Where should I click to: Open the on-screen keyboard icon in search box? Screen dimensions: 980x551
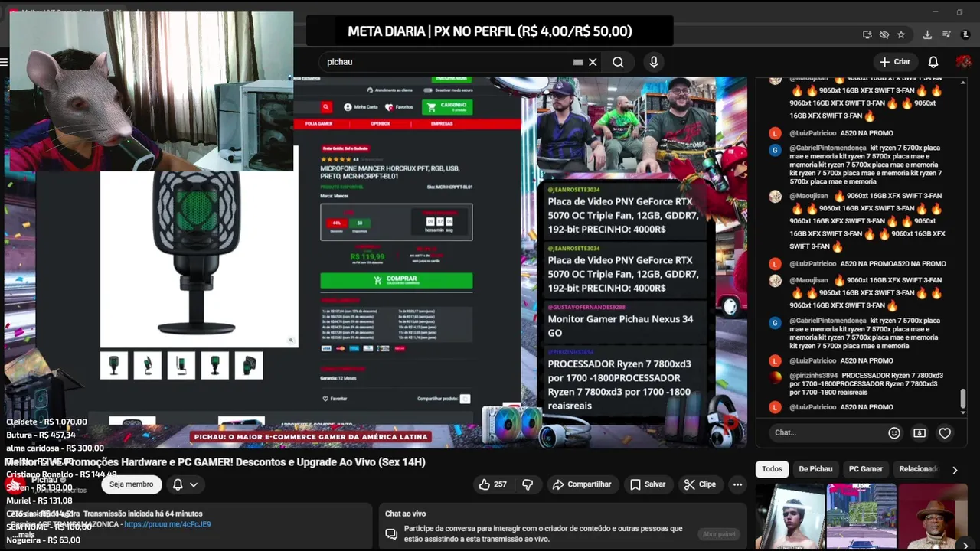click(x=578, y=62)
